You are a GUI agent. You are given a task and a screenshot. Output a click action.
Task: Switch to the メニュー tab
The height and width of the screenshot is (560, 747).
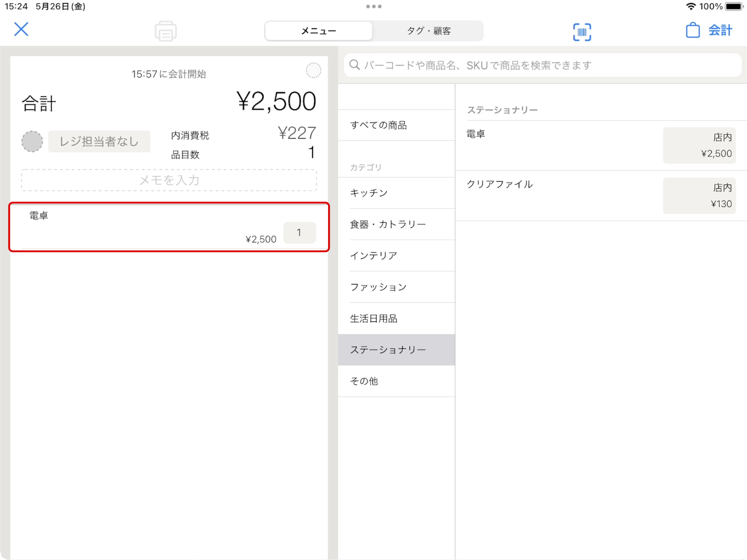318,31
